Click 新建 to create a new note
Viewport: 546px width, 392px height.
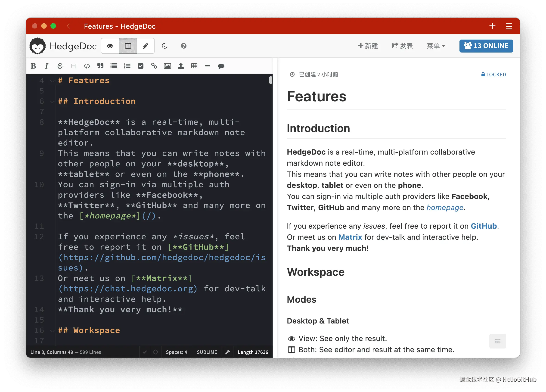[368, 46]
